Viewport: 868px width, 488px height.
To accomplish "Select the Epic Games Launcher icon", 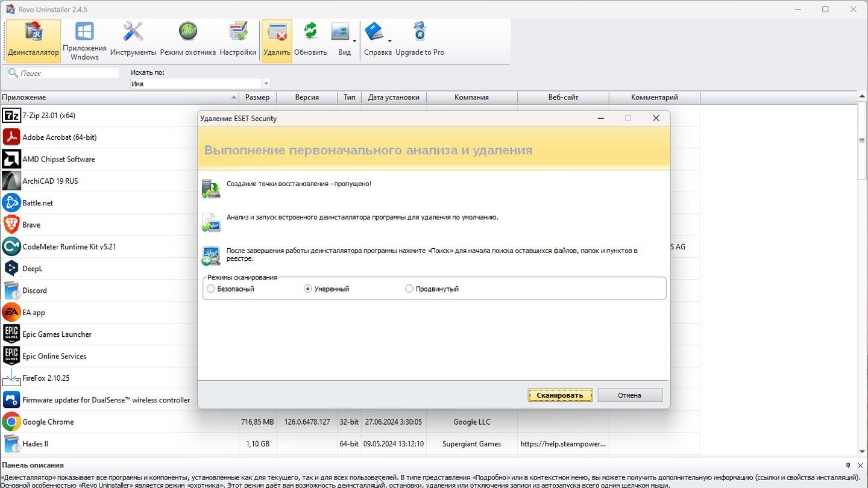I will 11,334.
